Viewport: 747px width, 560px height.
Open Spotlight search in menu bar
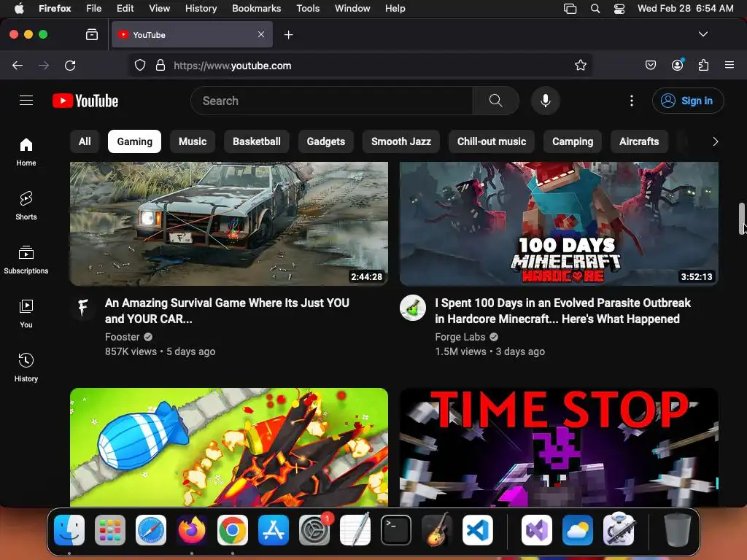tap(595, 8)
